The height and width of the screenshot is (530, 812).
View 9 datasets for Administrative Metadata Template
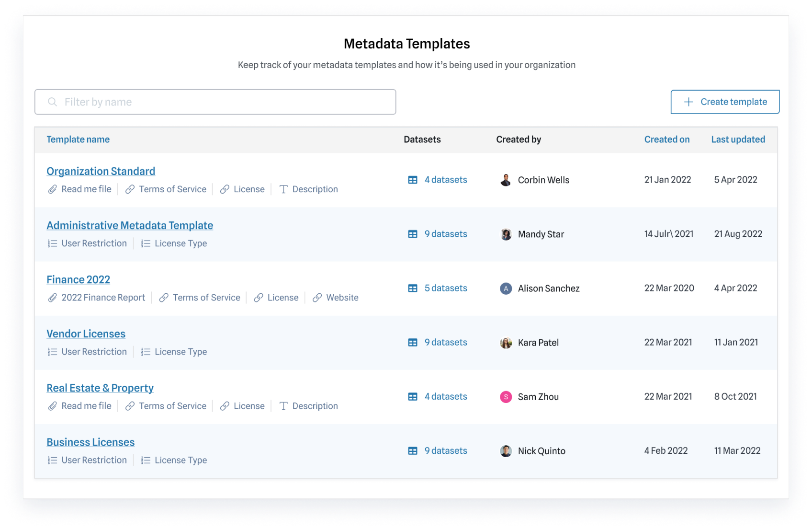click(446, 234)
